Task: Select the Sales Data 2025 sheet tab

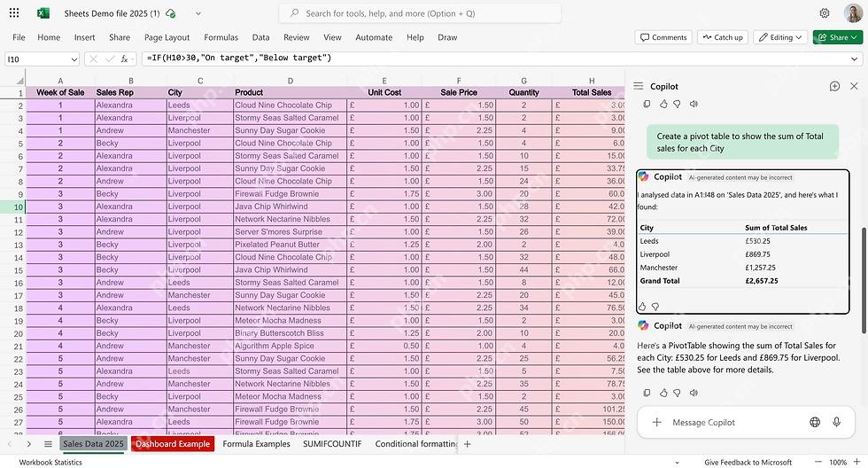Action: (93, 444)
